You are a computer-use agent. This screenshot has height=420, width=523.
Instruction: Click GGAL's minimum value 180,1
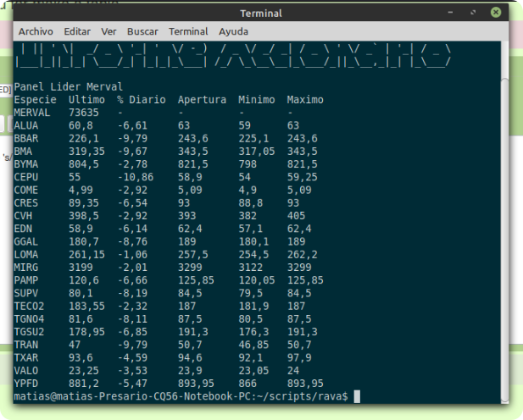point(253,241)
